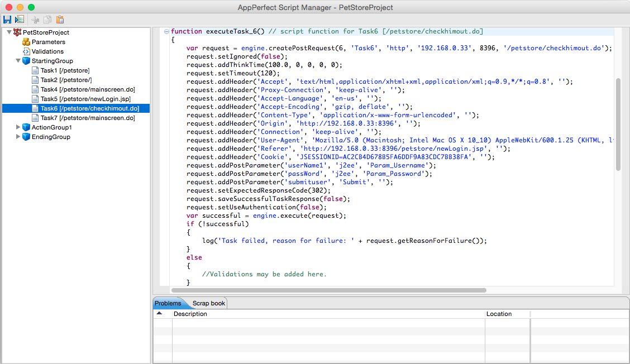Click the Validations may be added comment
This screenshot has height=364, width=630.
[x=264, y=274]
